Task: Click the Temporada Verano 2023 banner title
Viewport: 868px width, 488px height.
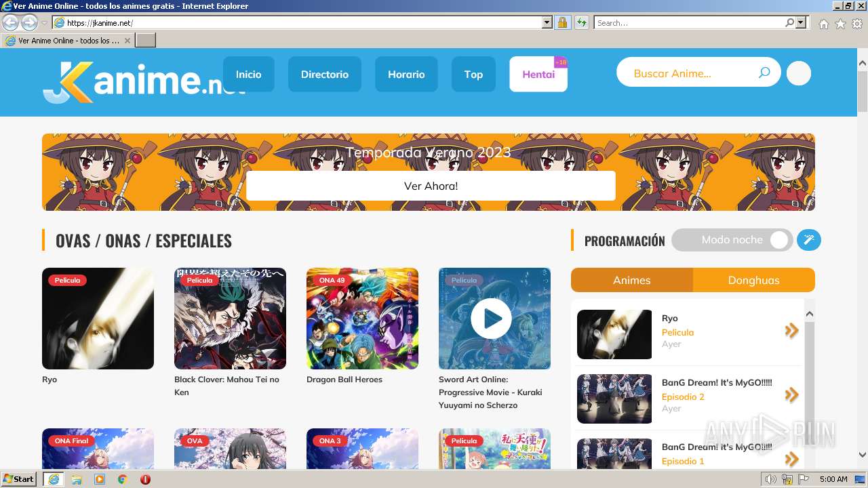Action: pyautogui.click(x=429, y=152)
